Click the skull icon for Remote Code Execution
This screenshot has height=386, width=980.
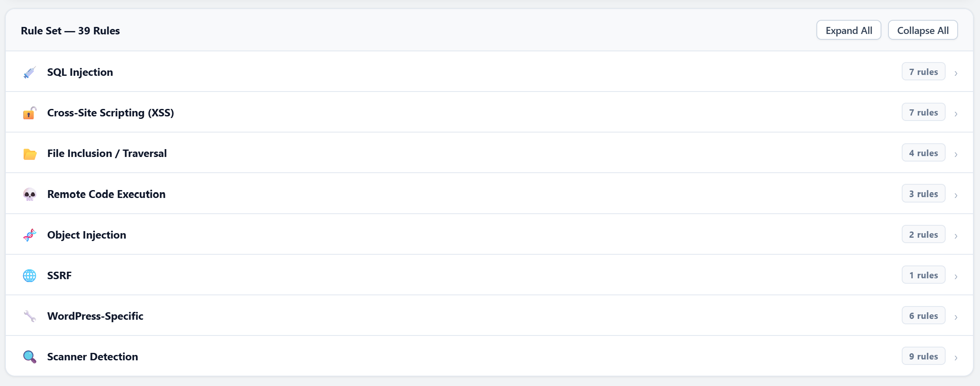point(29,193)
